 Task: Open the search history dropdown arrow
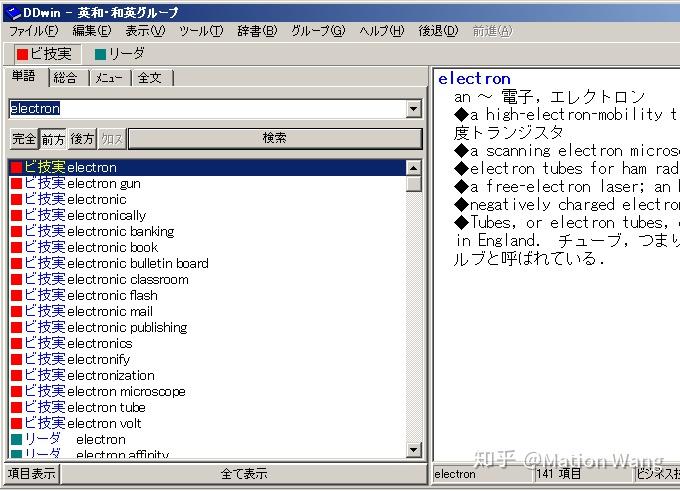[x=414, y=109]
